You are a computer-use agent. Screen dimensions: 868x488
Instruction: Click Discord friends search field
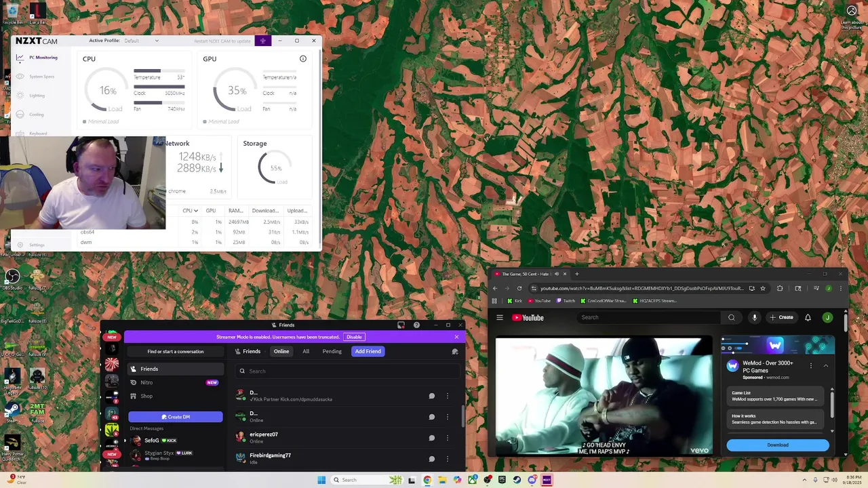pyautogui.click(x=347, y=371)
